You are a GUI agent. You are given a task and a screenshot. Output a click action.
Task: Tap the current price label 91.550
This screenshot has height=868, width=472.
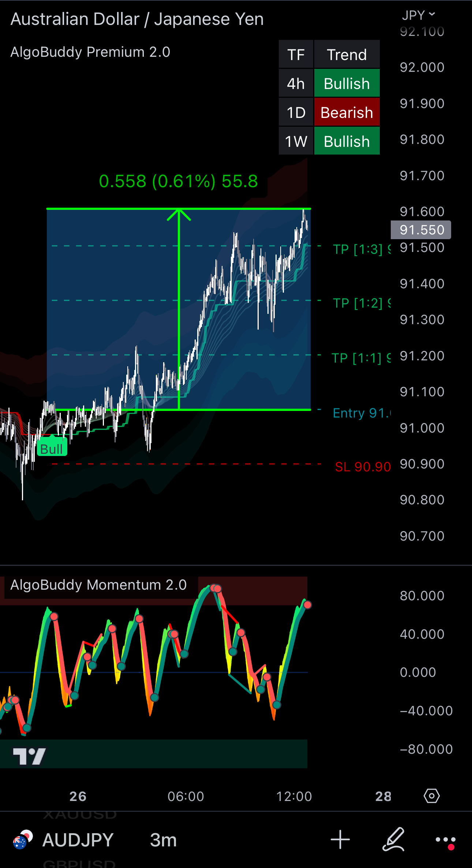421,230
